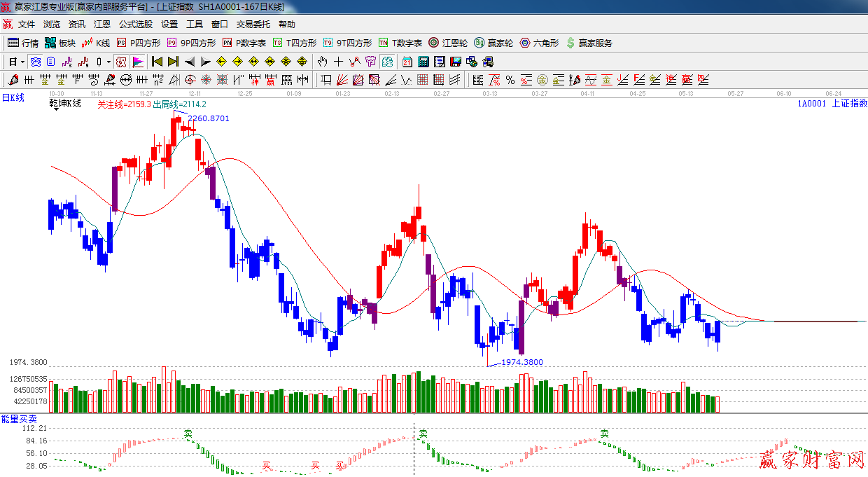Screen dimensions: 868x477
Task: Toggle the red pattern chart mode button
Action: click(120, 62)
